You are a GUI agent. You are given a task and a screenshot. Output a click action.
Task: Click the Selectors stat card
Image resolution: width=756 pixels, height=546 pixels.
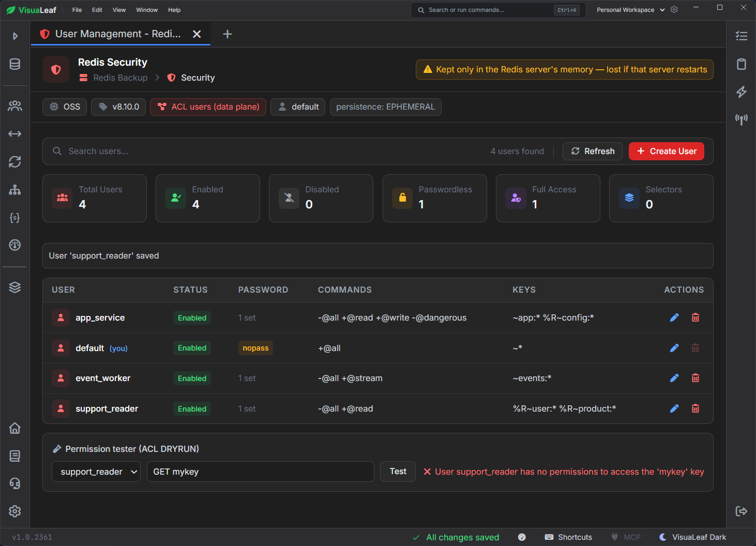tap(661, 198)
